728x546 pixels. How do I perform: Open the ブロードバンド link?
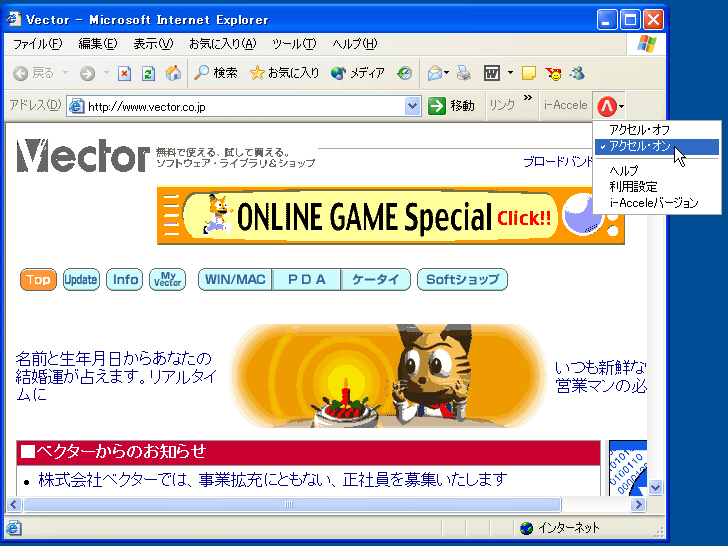tap(558, 162)
